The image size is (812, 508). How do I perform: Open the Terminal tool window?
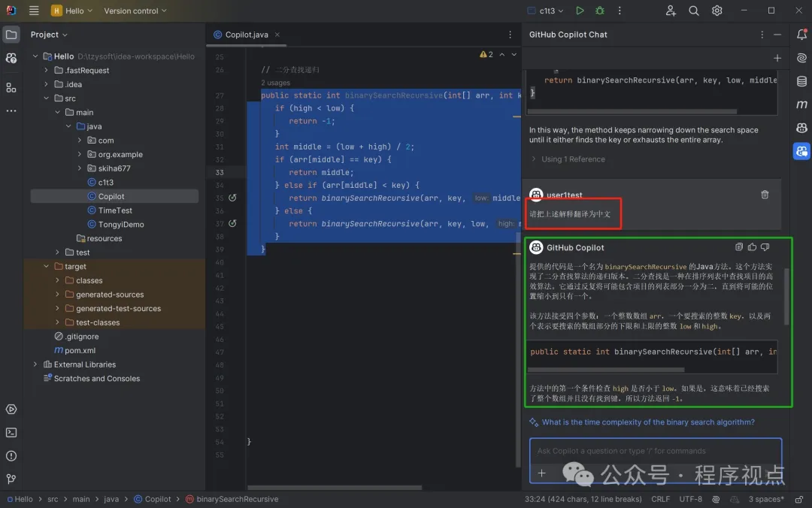tap(11, 432)
